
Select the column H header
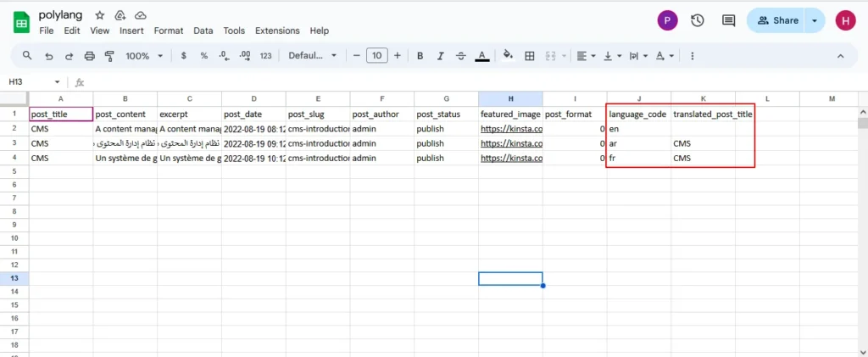point(510,98)
